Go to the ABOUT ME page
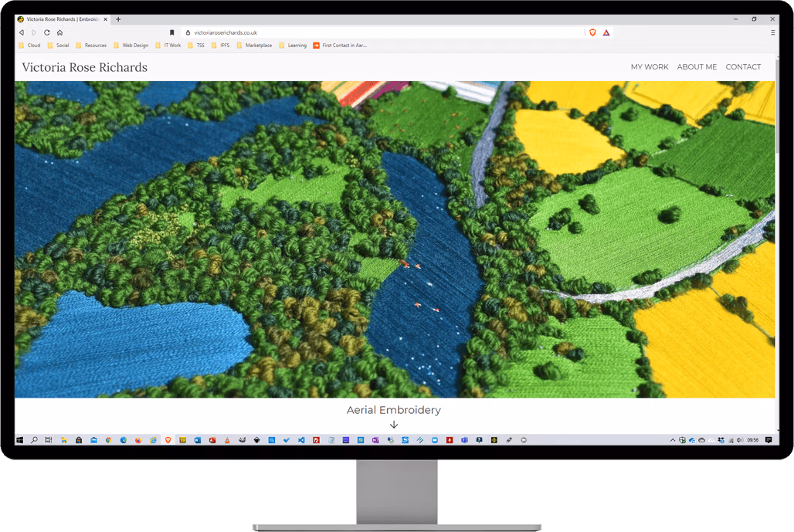Viewport: 794px width, 532px height. click(x=697, y=67)
